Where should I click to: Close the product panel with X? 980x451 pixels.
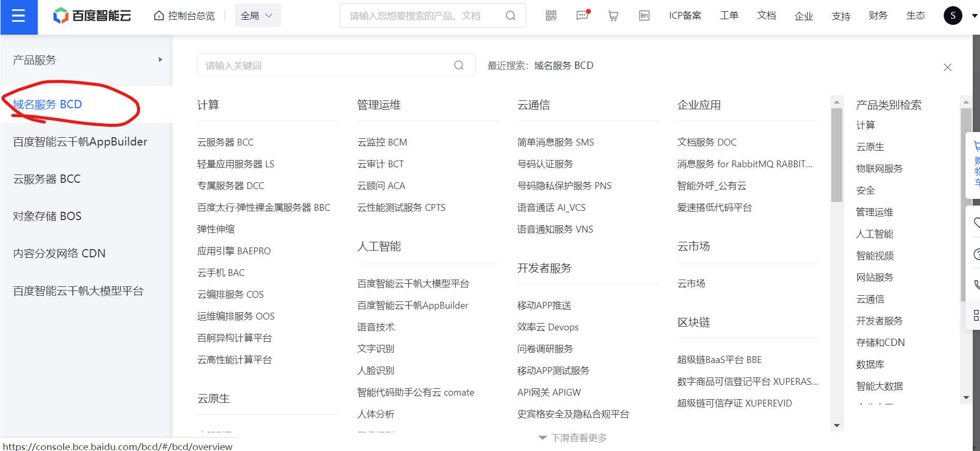point(947,67)
